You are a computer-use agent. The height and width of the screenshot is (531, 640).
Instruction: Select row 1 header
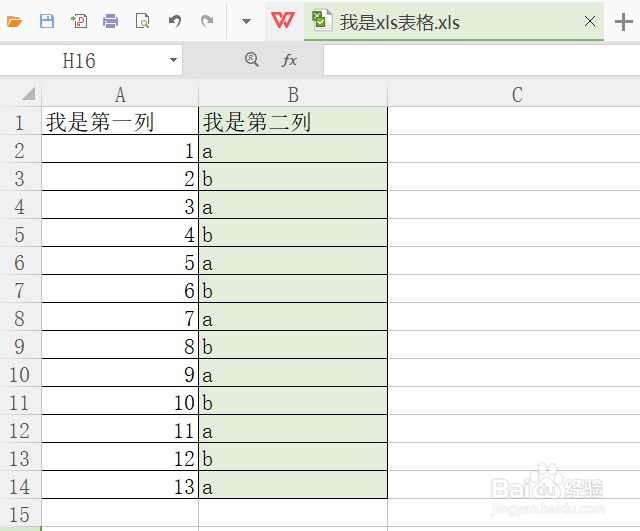tap(20, 121)
